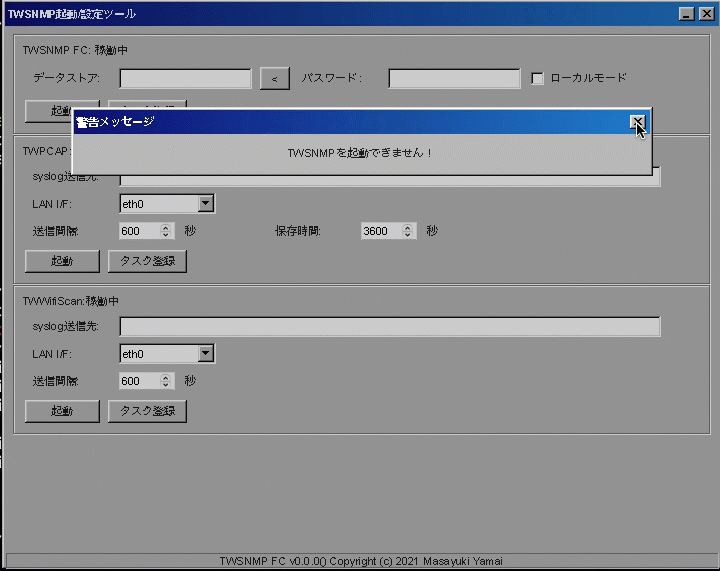Click the TWWifiScan 送信間隔 600 spinner field
Viewport: 720px width, 571px height.
pos(146,381)
